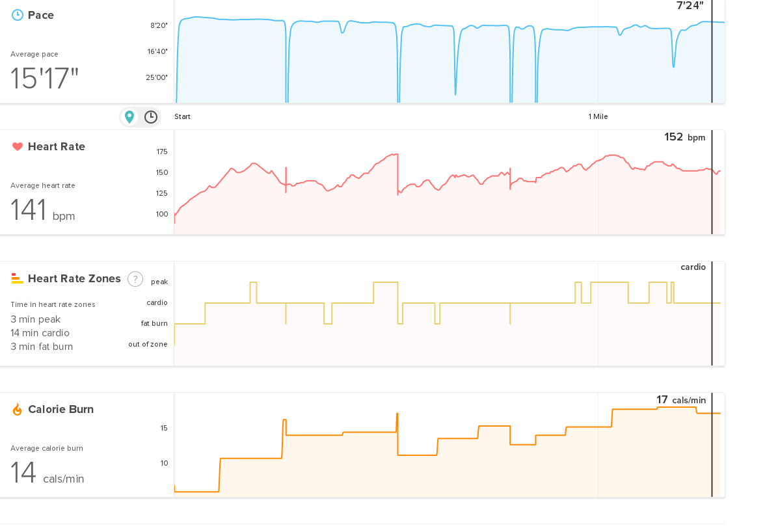Open the Heart Rate Zones help icon
Screen dimensions: 765x532
coord(135,279)
